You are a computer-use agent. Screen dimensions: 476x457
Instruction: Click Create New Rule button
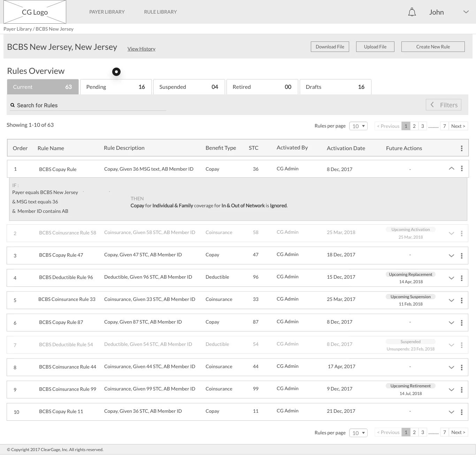tap(433, 47)
